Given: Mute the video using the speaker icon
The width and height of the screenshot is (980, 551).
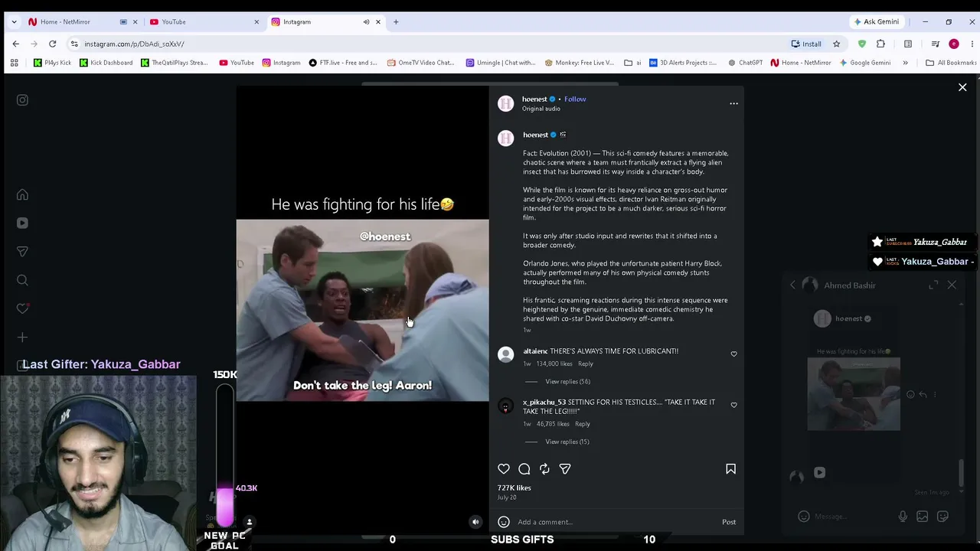Looking at the screenshot, I should [x=475, y=522].
